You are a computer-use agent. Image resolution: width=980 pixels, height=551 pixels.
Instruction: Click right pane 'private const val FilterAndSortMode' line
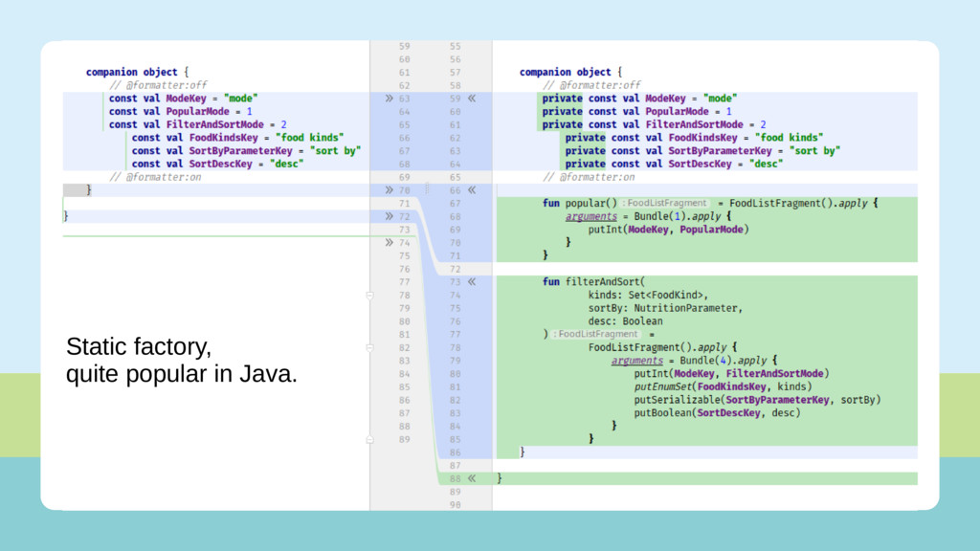click(x=654, y=124)
